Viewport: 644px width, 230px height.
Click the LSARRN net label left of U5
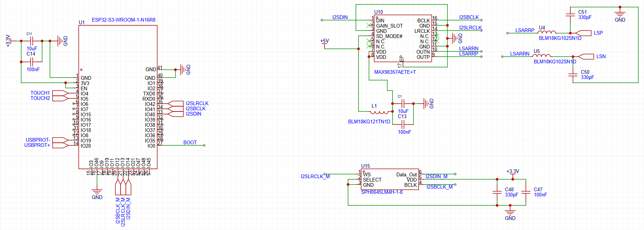(x=520, y=54)
